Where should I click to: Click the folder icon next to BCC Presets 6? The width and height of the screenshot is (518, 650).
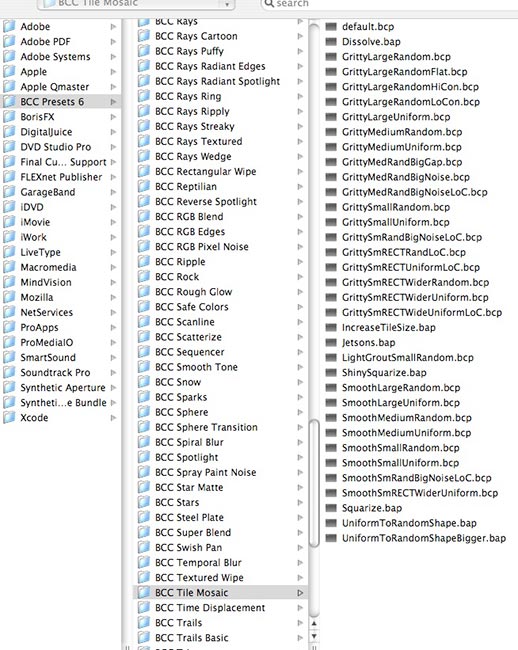(x=9, y=102)
